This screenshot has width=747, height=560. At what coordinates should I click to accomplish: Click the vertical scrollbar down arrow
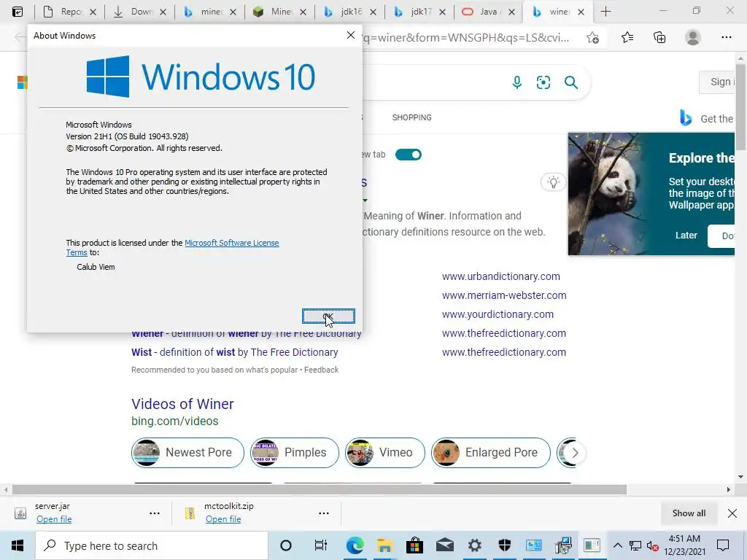pos(740,477)
